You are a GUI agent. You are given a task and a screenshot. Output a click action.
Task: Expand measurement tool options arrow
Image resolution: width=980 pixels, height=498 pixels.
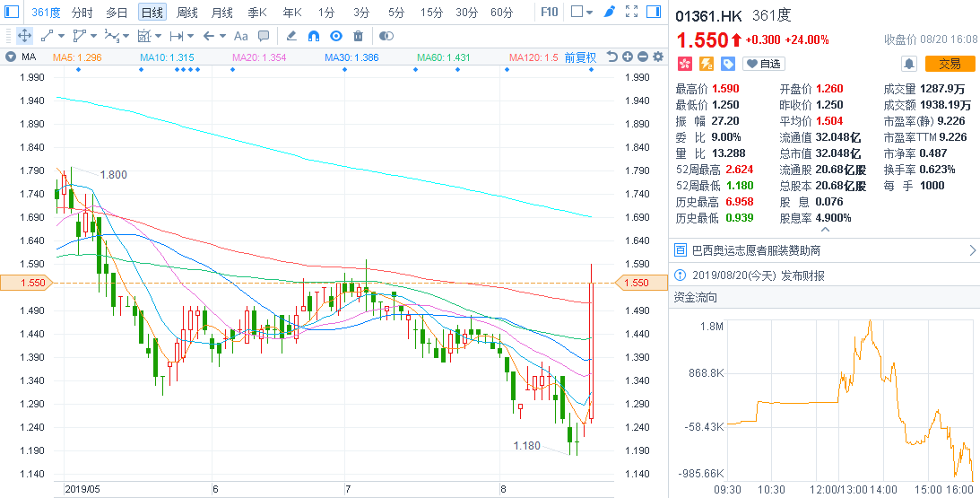(x=158, y=36)
